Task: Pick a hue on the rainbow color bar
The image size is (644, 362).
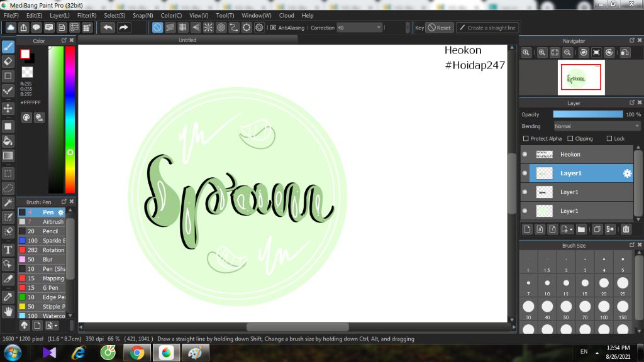Action: [x=70, y=119]
